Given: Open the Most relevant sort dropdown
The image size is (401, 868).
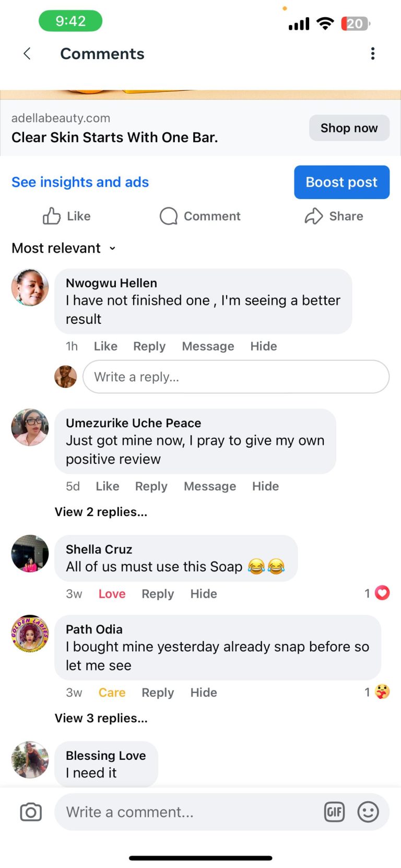Looking at the screenshot, I should coord(63,248).
